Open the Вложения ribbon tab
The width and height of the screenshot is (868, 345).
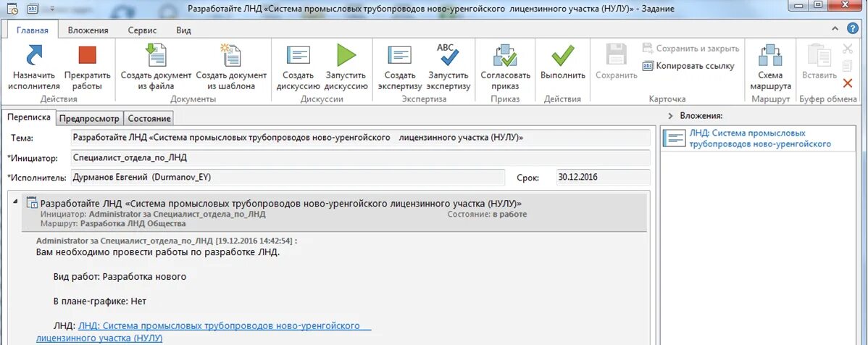pos(88,30)
